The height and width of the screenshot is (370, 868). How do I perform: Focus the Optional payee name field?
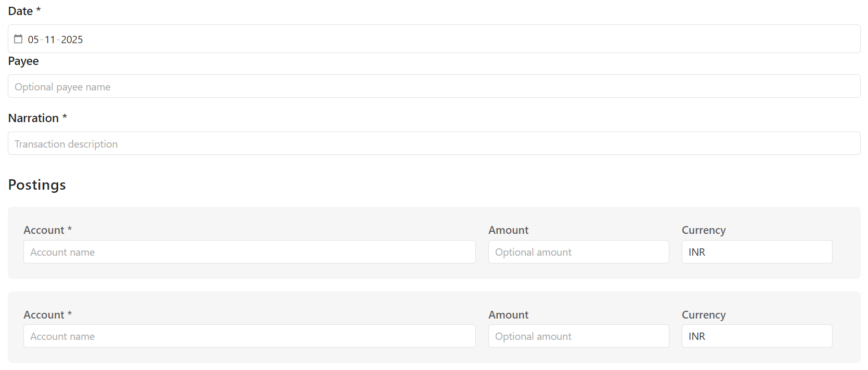434,86
